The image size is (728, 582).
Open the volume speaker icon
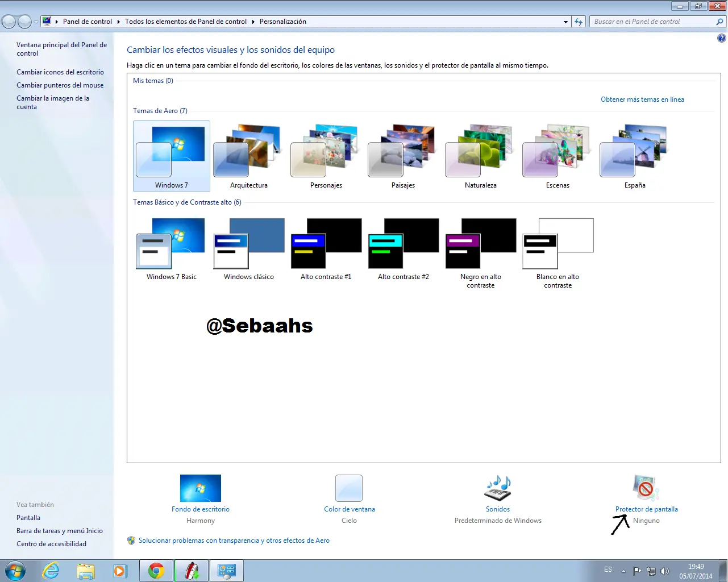click(x=665, y=571)
